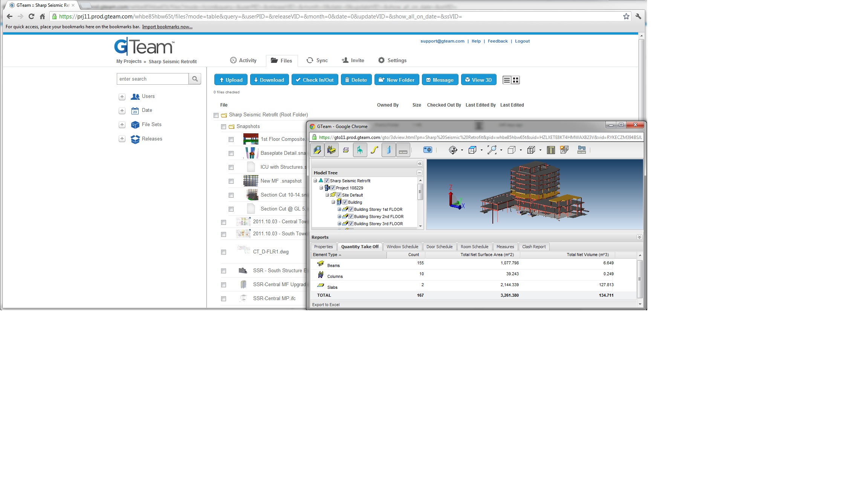This screenshot has width=868, height=488.
Task: Click the yellow pipe element icon
Action: pyautogui.click(x=374, y=150)
